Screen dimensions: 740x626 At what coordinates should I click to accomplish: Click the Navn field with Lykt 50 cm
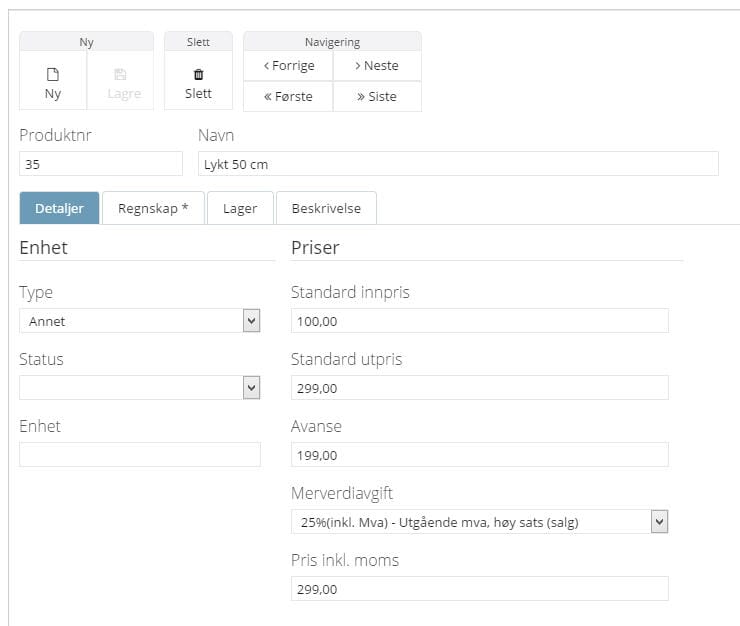pyautogui.click(x=458, y=164)
